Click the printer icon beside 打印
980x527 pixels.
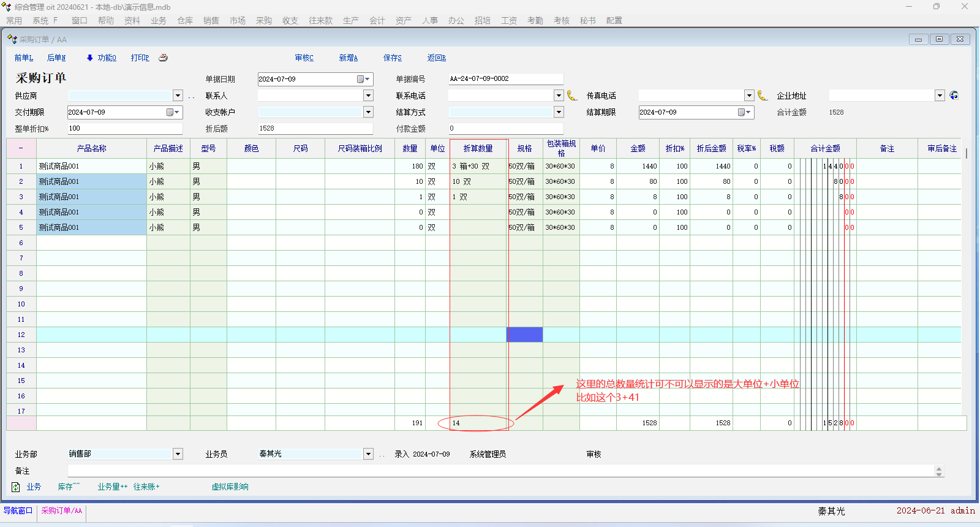point(163,58)
